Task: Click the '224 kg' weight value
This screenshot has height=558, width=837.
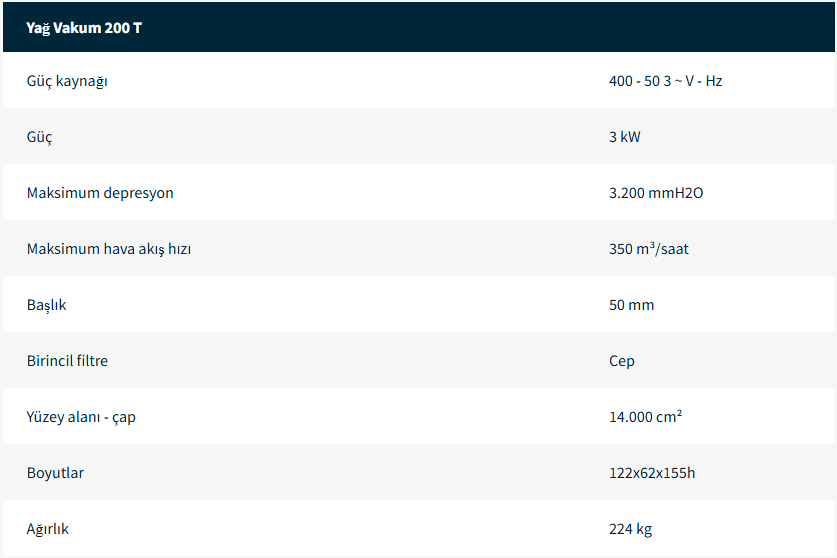Action: 630,529
